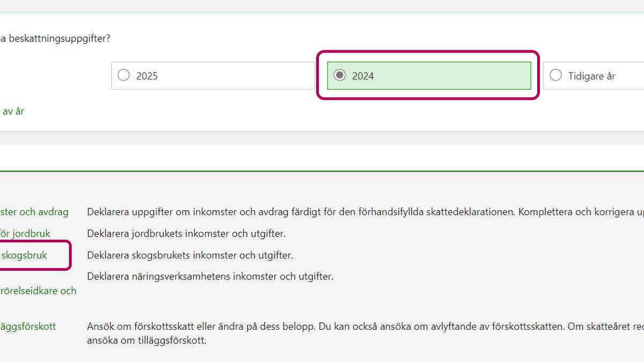Open the link ending 'rörelseidkare och'
This screenshot has width=644, height=362.
[x=39, y=291]
